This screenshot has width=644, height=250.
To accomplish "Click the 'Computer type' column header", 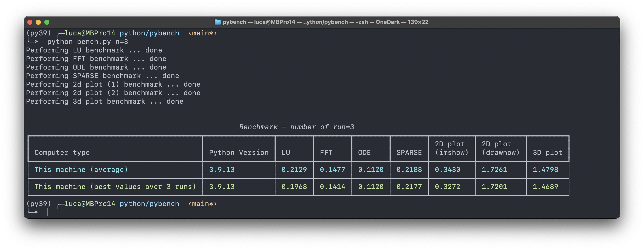I will click(62, 153).
